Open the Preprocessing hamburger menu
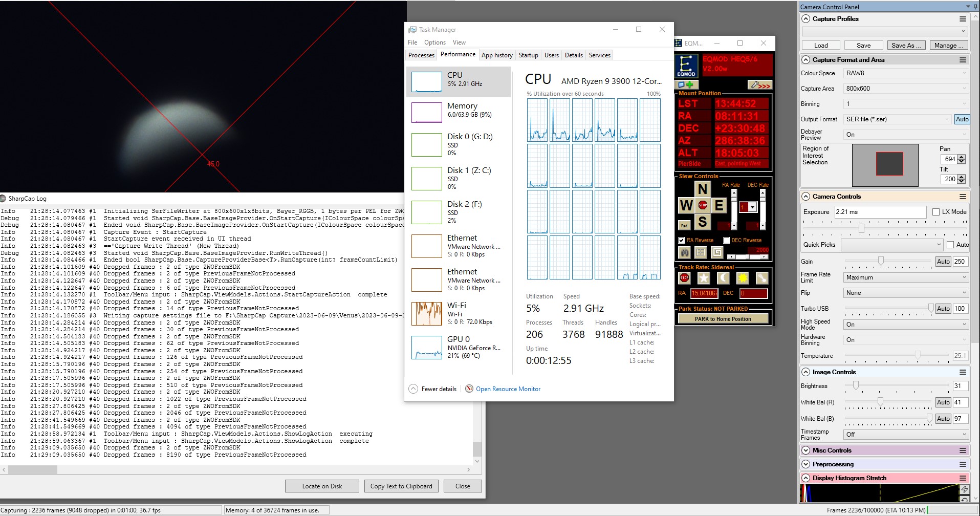This screenshot has width=980, height=516. [963, 464]
